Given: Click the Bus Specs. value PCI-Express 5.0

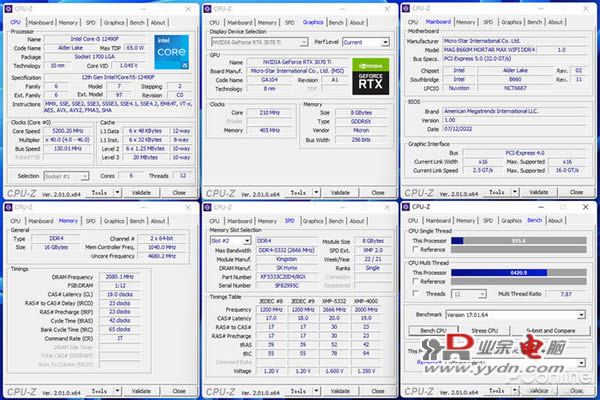Looking at the screenshot, I should 515,59.
